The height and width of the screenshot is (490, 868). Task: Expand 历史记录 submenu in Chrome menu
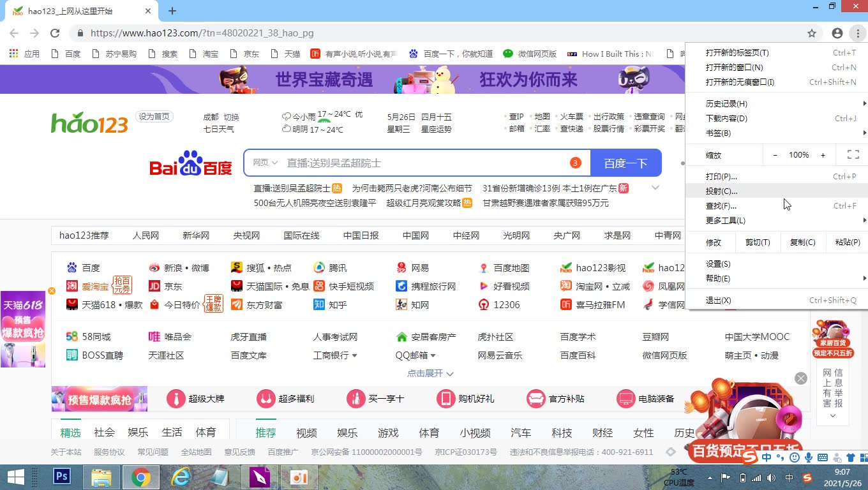click(x=777, y=103)
